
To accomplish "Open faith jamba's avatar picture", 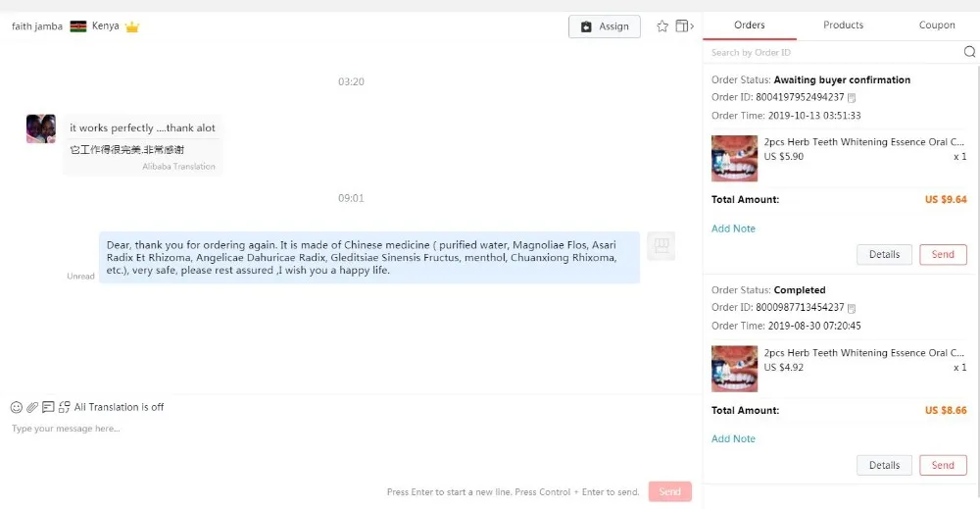I will pyautogui.click(x=40, y=128).
